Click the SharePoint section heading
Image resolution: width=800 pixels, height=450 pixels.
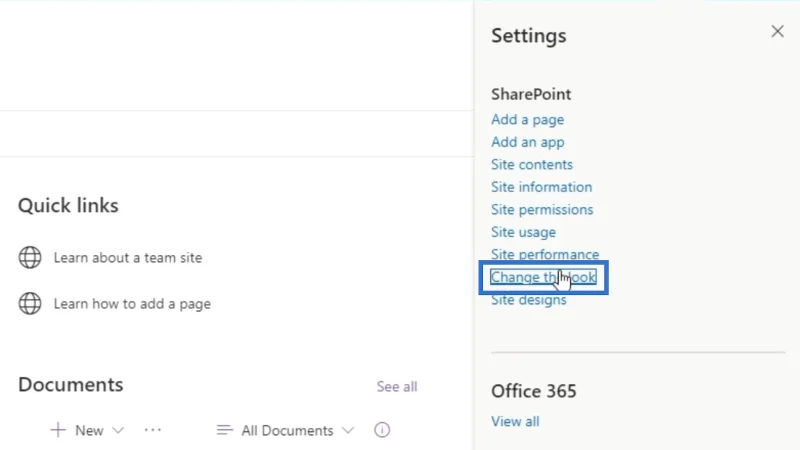tap(531, 94)
